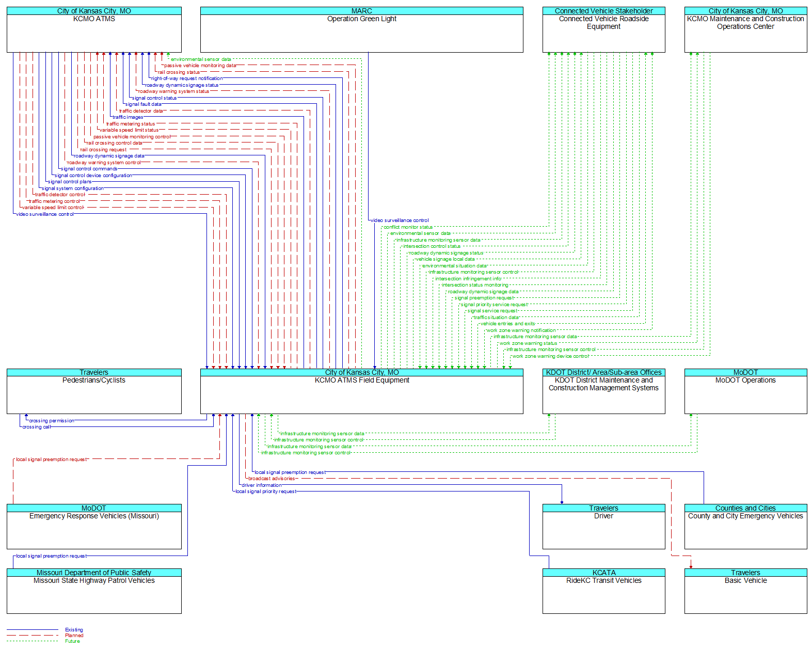Click the 'Future' legend entry
Viewport: 812px width, 650px height.
[72, 641]
